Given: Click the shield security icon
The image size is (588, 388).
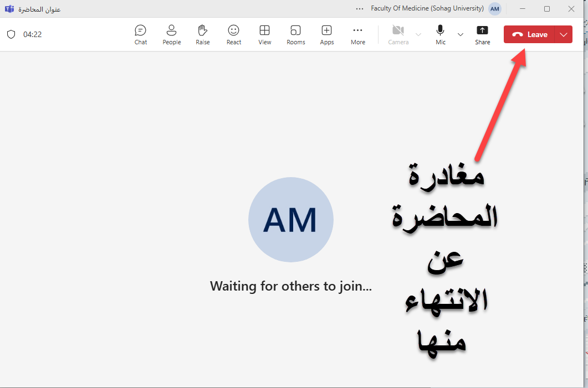Looking at the screenshot, I should click(x=11, y=34).
